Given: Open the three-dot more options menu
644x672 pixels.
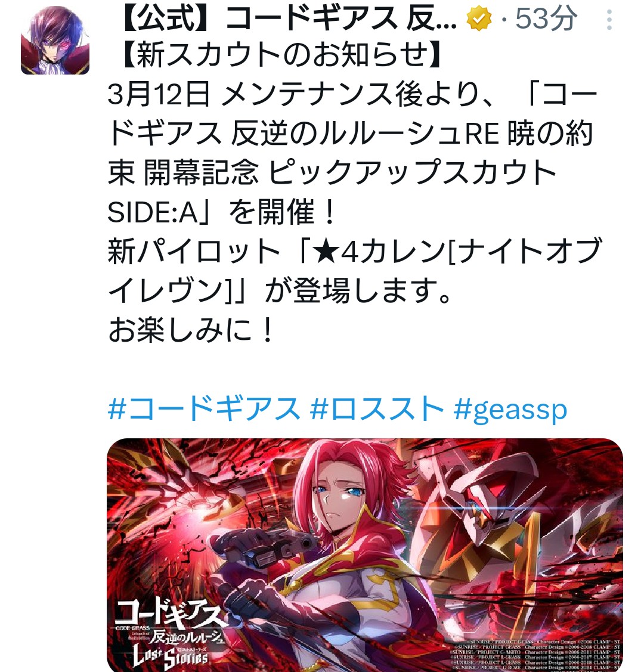Looking at the screenshot, I should tap(609, 20).
